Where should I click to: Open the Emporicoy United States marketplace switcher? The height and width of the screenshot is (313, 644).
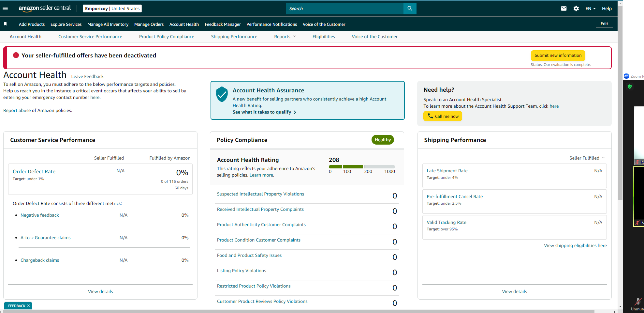coord(112,8)
